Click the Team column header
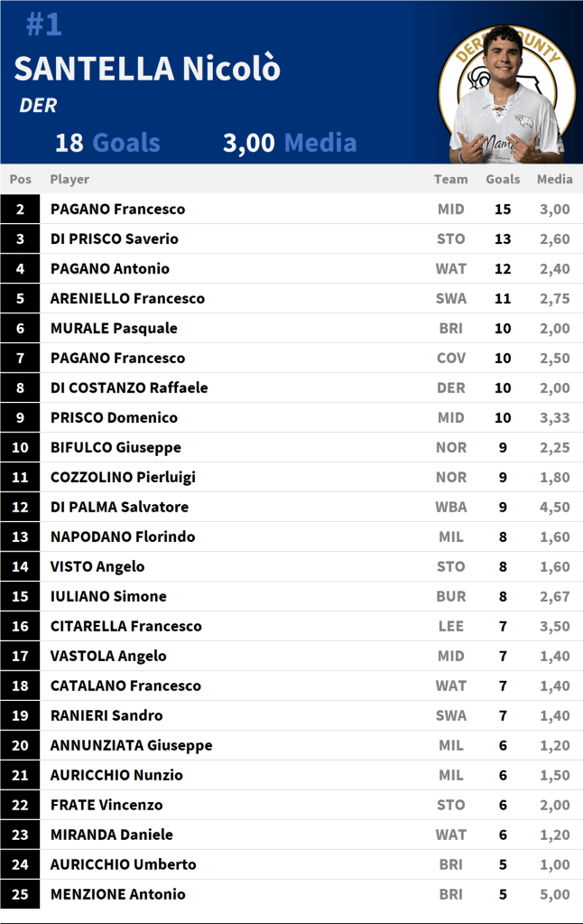 [x=450, y=179]
